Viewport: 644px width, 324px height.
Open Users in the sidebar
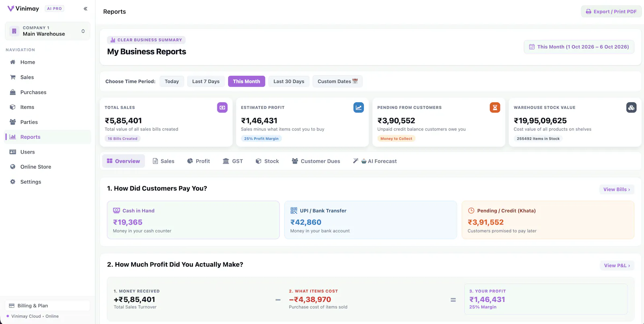pyautogui.click(x=47, y=152)
